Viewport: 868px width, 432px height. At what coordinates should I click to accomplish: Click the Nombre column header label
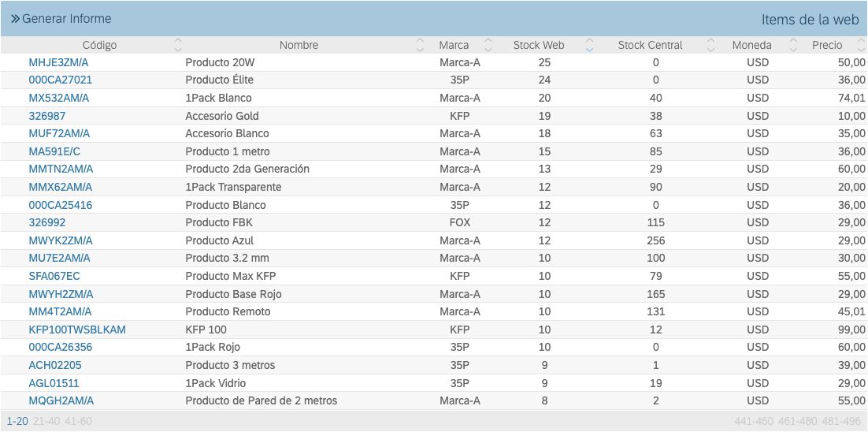[x=299, y=45]
